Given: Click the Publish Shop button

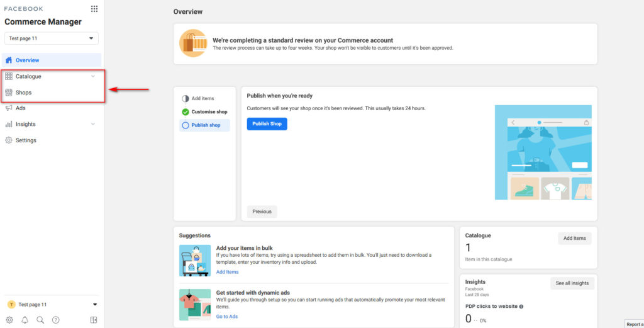Looking at the screenshot, I should pyautogui.click(x=267, y=124).
